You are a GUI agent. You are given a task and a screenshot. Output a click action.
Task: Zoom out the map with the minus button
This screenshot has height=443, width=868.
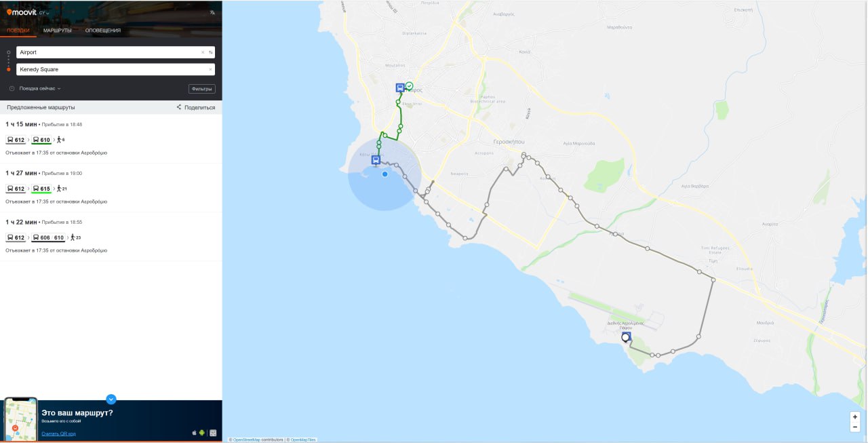(x=855, y=427)
